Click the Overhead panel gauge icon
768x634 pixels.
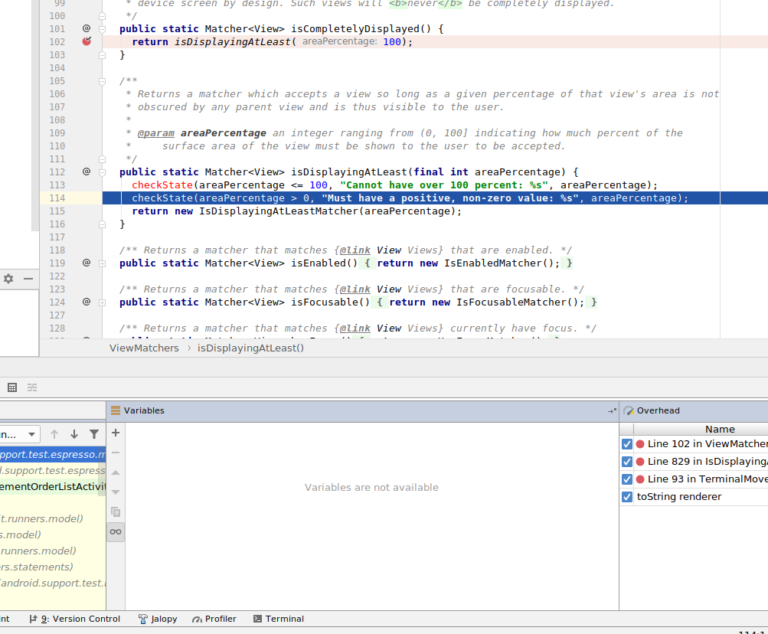click(x=628, y=411)
